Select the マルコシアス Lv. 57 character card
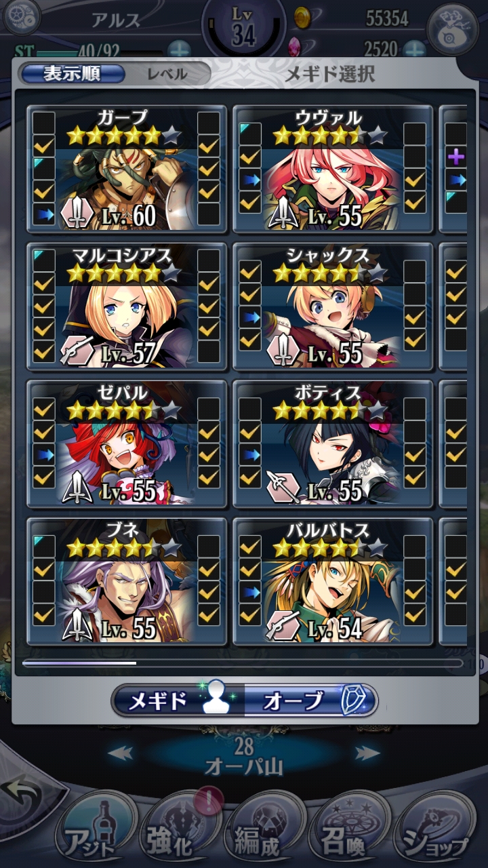488x868 pixels. pos(127,307)
